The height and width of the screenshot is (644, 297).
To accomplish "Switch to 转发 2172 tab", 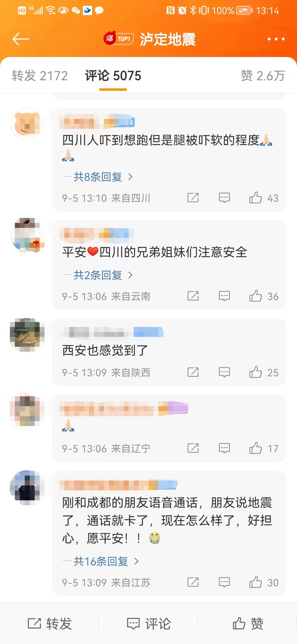I will point(40,76).
